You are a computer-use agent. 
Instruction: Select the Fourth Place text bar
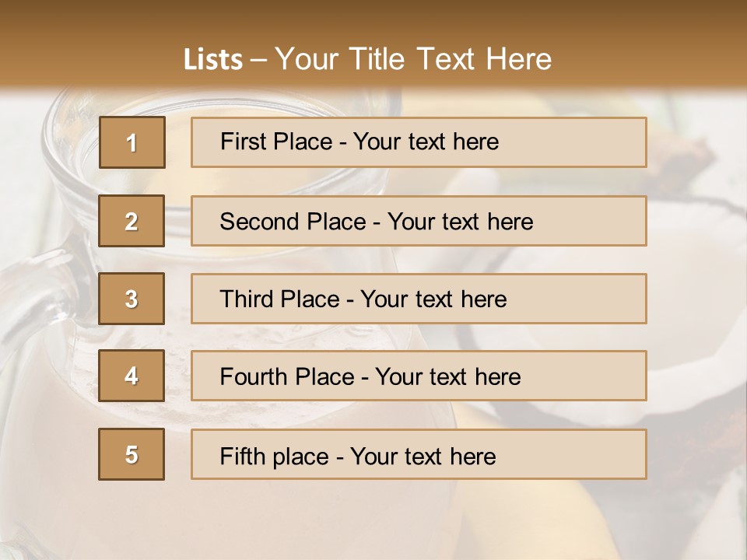(x=419, y=376)
